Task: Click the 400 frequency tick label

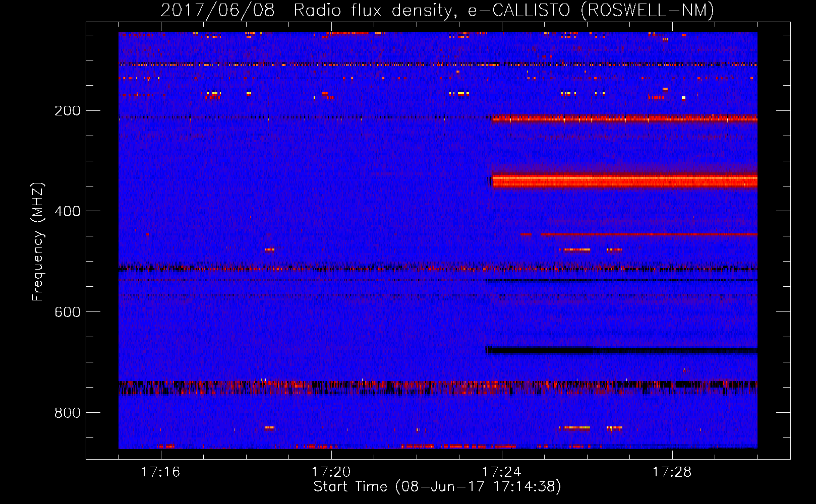Action: pos(68,211)
